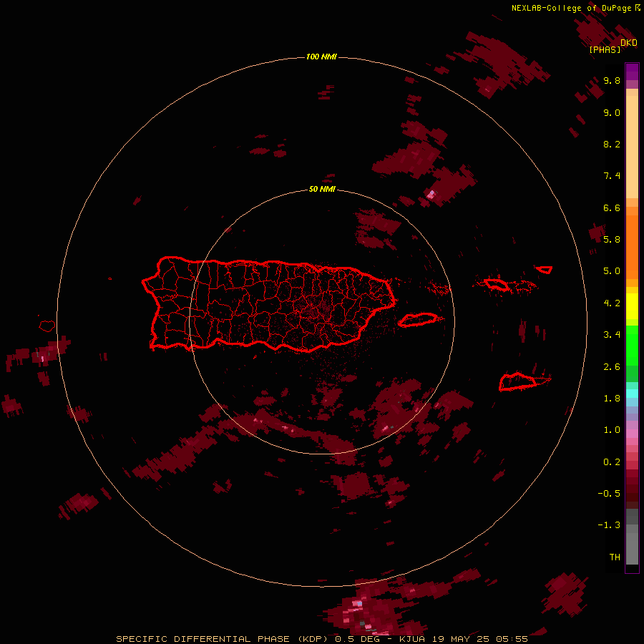Select the 6.6 scale value
The height and width of the screenshot is (644, 644).
point(612,208)
